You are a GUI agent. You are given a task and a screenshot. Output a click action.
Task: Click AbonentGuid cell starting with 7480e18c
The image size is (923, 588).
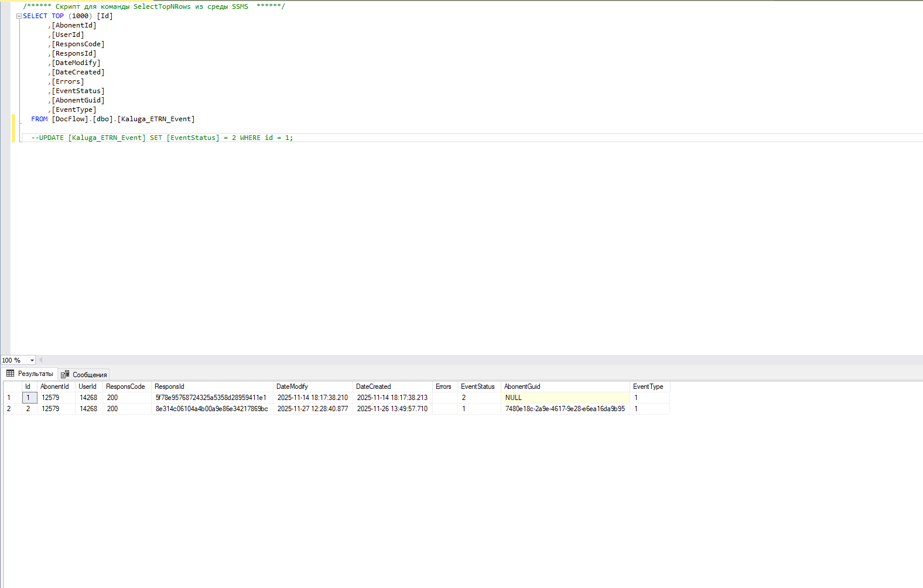(x=565, y=409)
